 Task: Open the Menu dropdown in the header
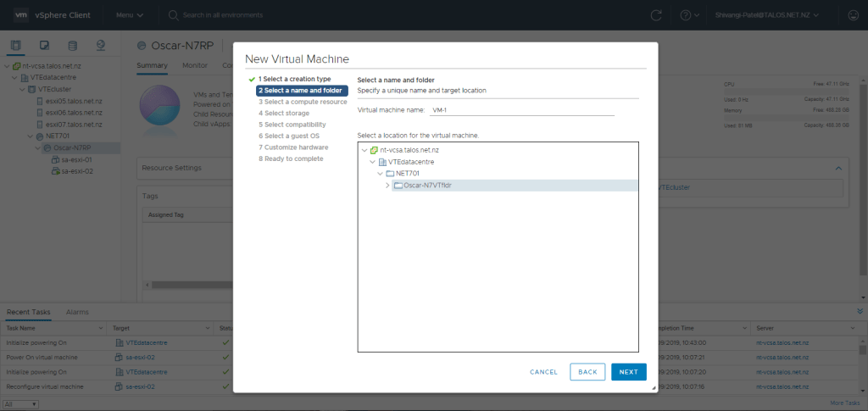(x=129, y=15)
